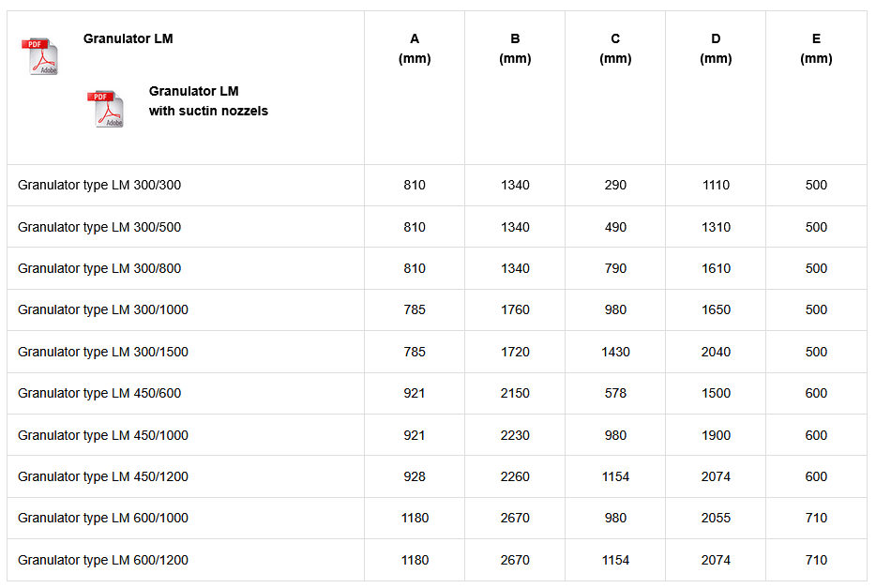Select the cell with value 578
This screenshot has height=588, width=876.
615,393
